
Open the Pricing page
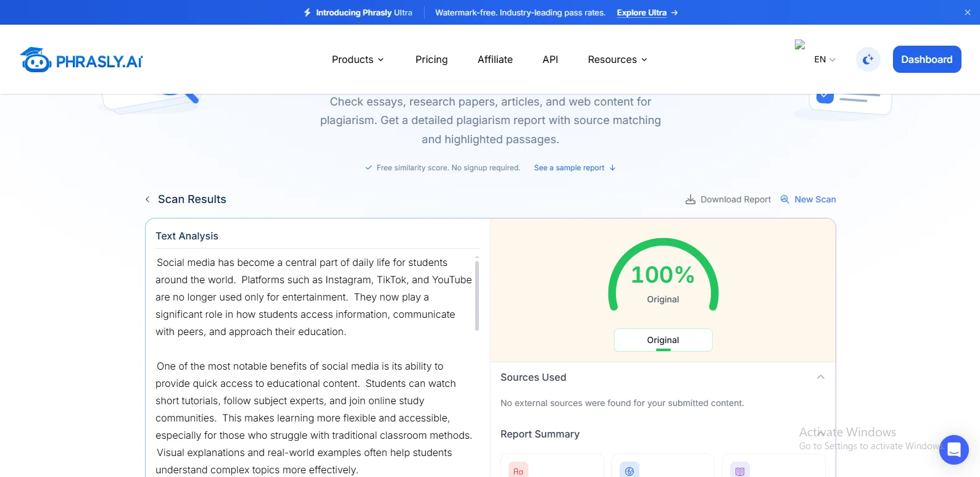[431, 59]
